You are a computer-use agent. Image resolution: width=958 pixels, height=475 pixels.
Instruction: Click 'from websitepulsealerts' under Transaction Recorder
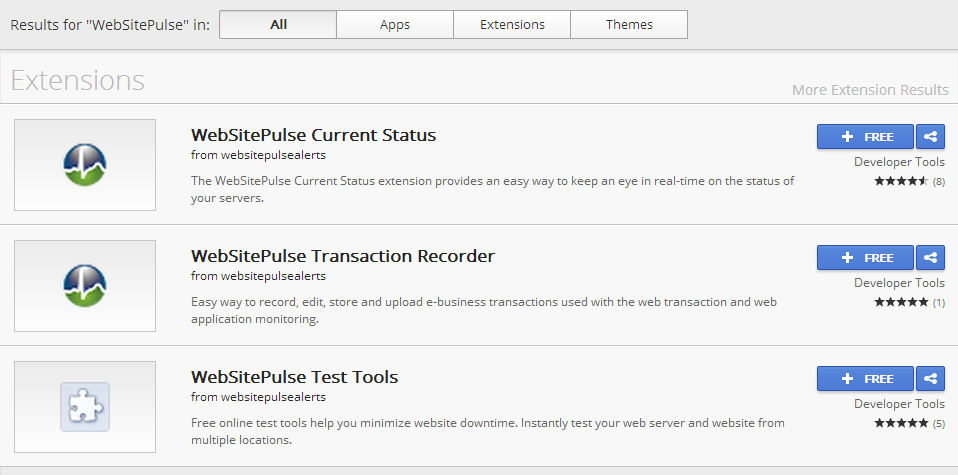click(x=258, y=276)
